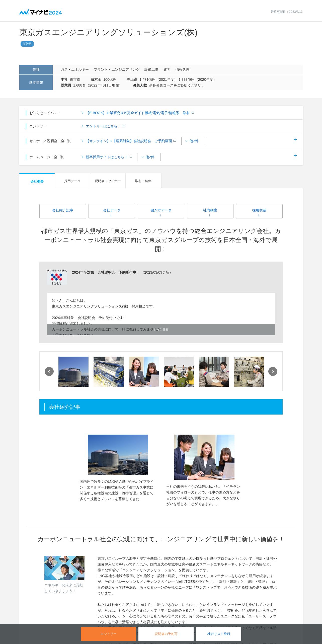Open 新卒採用サイトはこちら！ link

coord(107,157)
